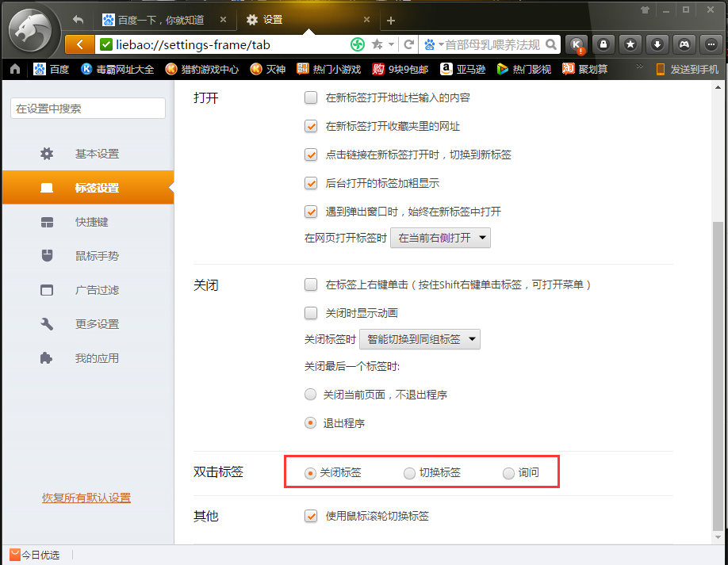728x565 pixels.
Task: Open the incognito lock icon on toolbar
Action: [x=603, y=44]
